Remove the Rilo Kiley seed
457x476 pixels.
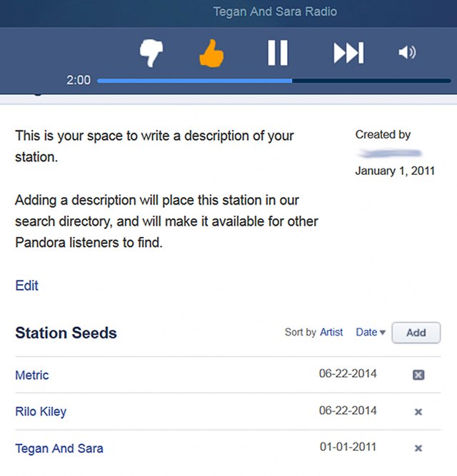tap(418, 412)
